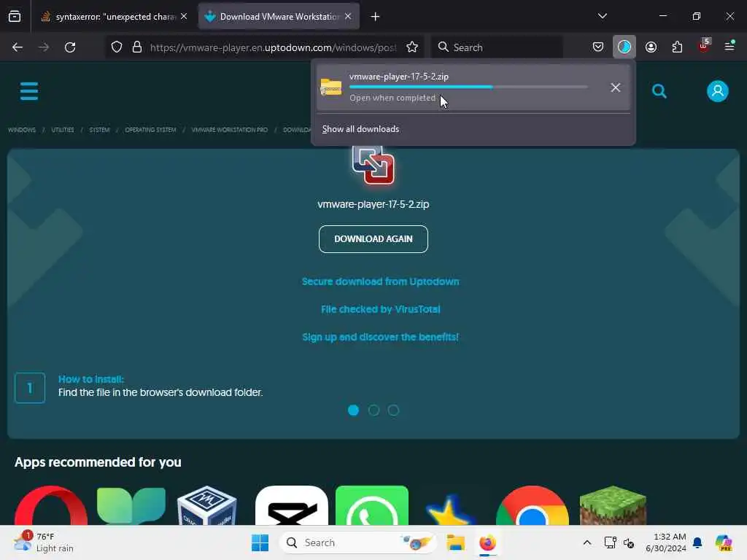Open the clock showing 1:32 AM

pyautogui.click(x=666, y=542)
